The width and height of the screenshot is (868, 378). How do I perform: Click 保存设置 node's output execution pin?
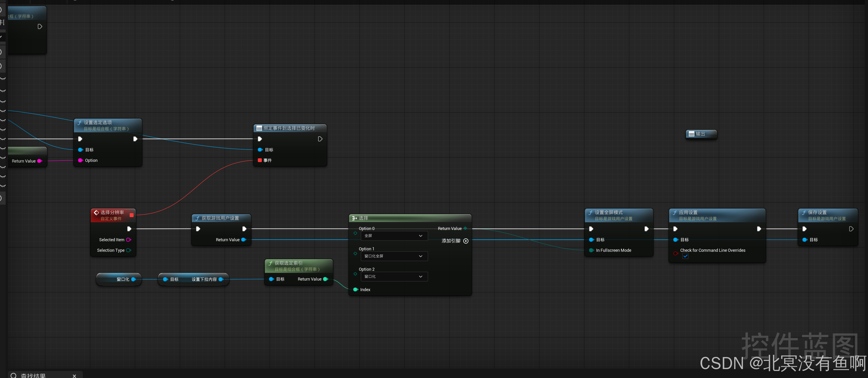coord(851,229)
